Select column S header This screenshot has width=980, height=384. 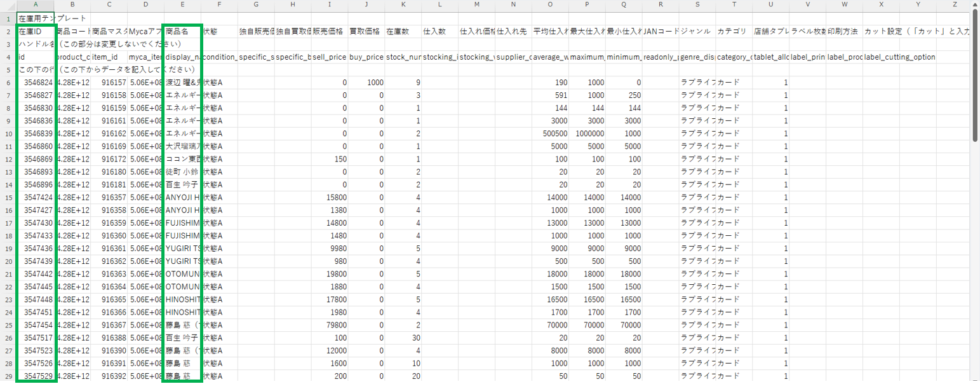coord(697,5)
